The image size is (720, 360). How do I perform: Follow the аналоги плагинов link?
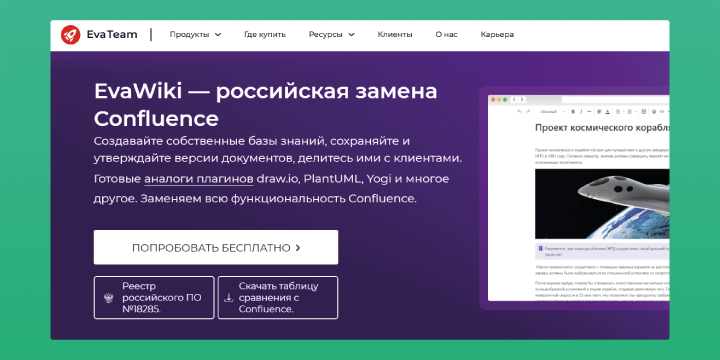(199, 179)
